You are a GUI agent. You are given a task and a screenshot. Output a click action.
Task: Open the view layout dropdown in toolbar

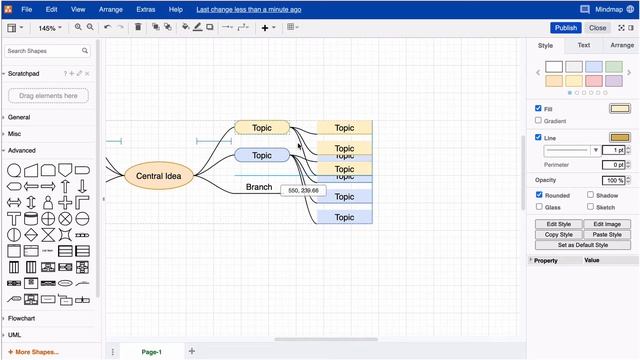pyautogui.click(x=15, y=28)
